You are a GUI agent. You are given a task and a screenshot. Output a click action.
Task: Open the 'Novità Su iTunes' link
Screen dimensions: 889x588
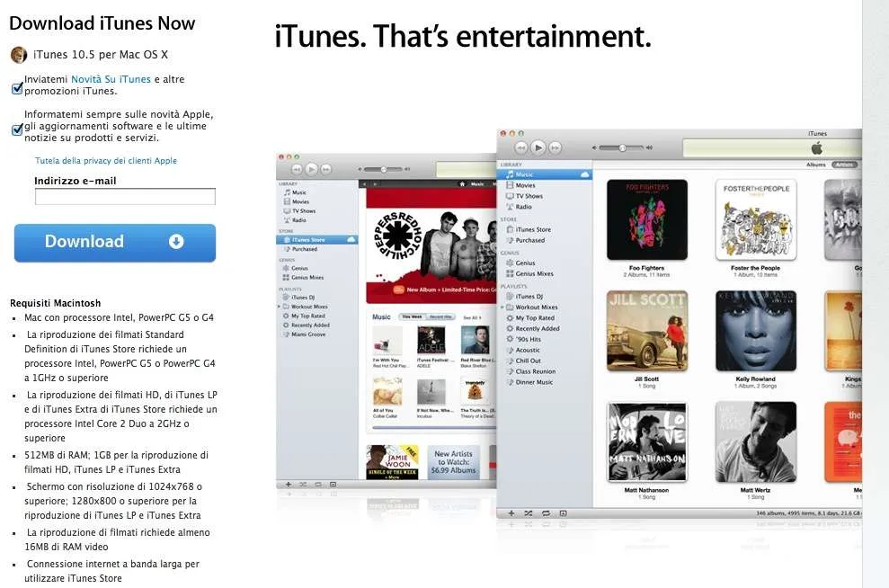click(x=111, y=79)
